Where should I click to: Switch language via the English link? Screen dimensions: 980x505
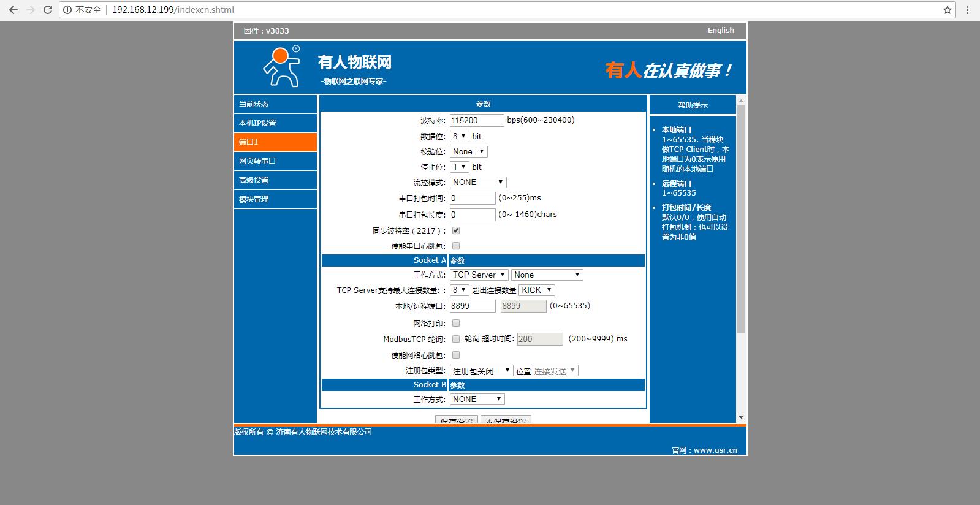coord(721,31)
